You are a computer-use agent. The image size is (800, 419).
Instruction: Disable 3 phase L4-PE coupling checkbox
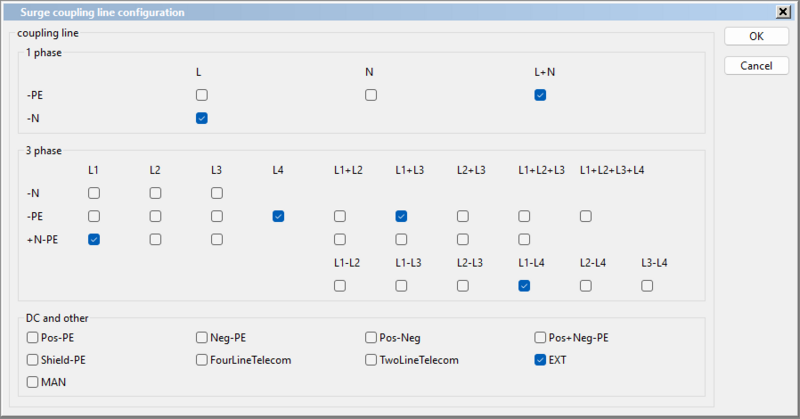[278, 216]
